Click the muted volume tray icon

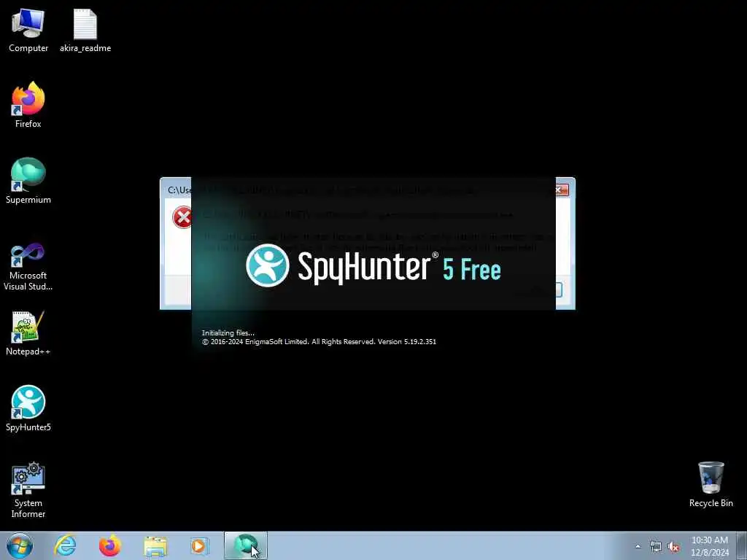point(673,546)
